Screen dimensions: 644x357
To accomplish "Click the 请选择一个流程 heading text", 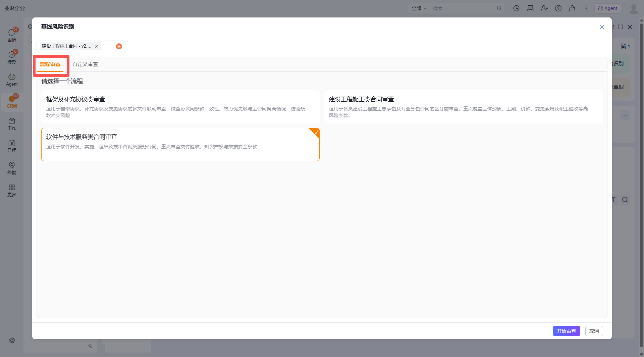I will click(62, 81).
